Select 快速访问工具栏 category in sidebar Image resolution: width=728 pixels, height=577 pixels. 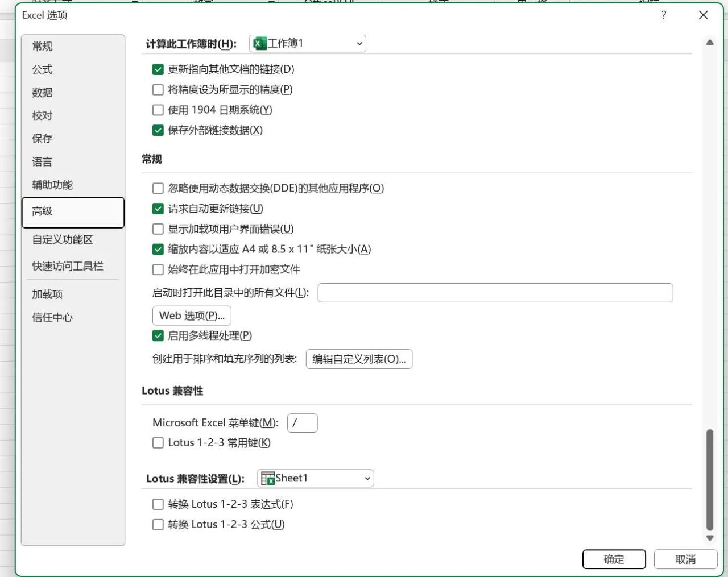coord(73,266)
